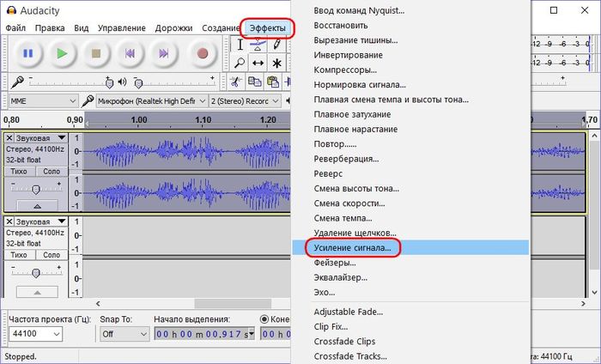Open the Snap To Off dropdown

pyautogui.click(x=124, y=334)
